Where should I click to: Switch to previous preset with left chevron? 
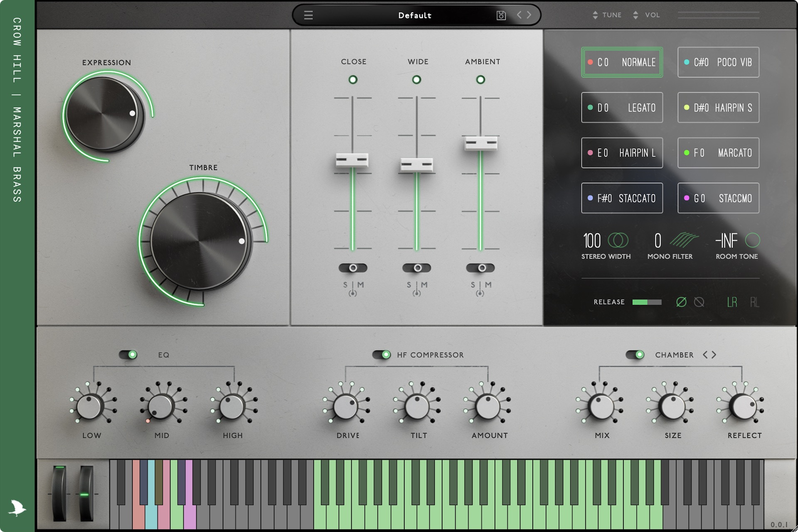[x=519, y=15]
